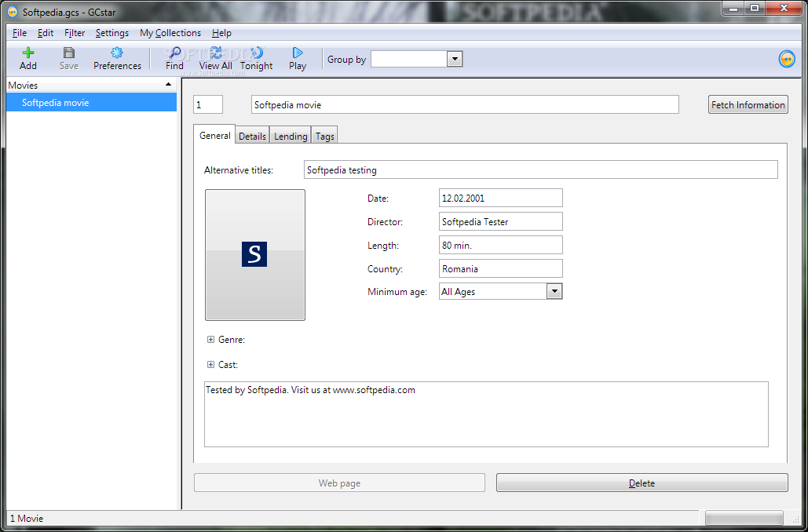Image resolution: width=808 pixels, height=532 pixels.
Task: Switch to the Tags tab
Action: [x=324, y=136]
